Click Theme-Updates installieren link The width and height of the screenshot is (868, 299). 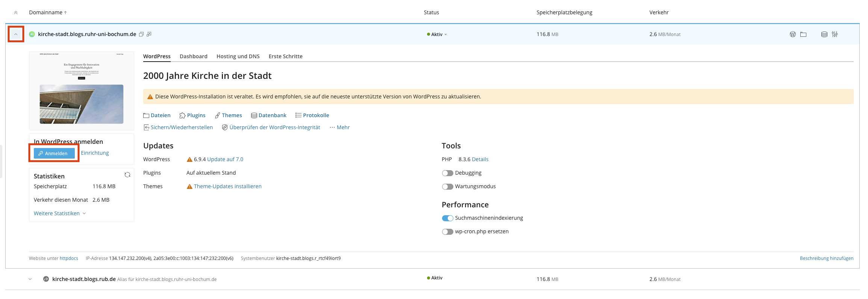(x=228, y=186)
